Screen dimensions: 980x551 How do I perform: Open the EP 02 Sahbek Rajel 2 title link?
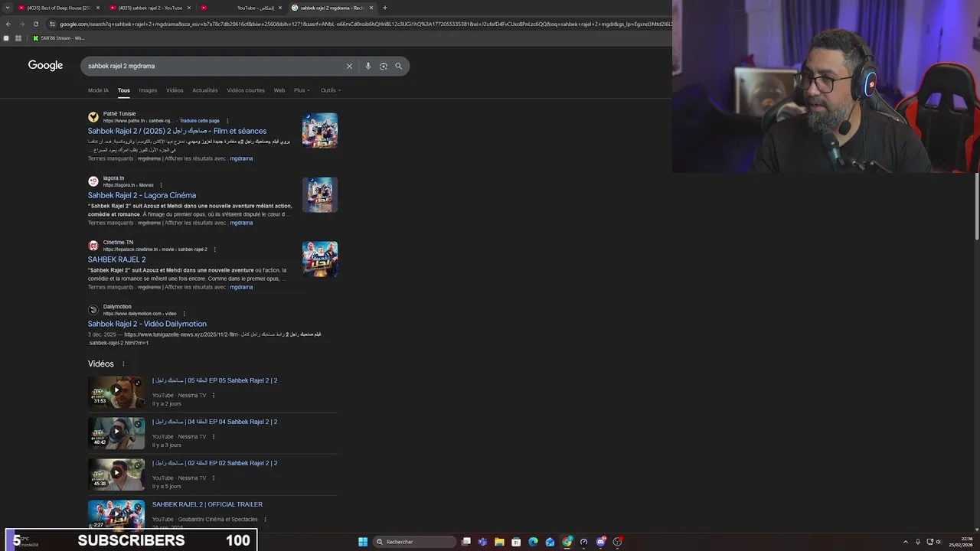point(214,463)
